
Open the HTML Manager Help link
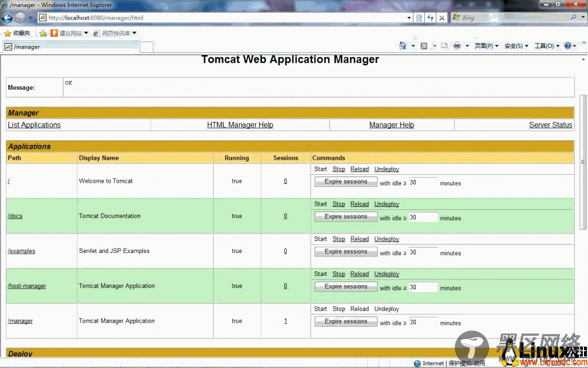point(240,125)
